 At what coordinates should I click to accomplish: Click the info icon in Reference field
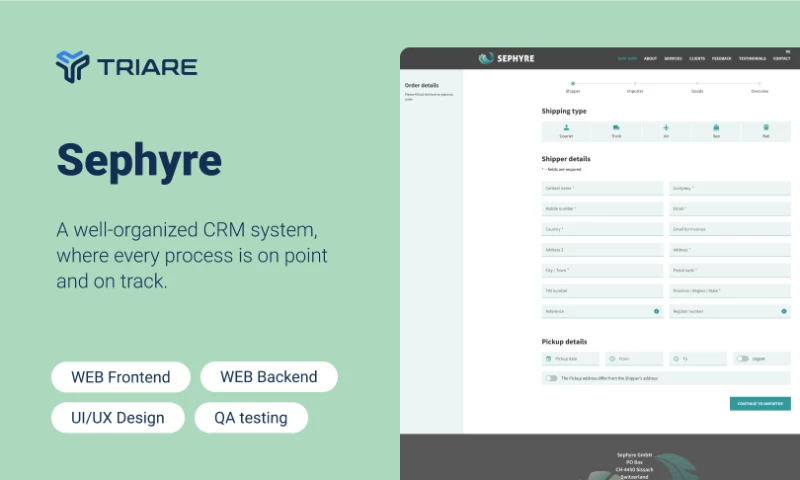(657, 311)
